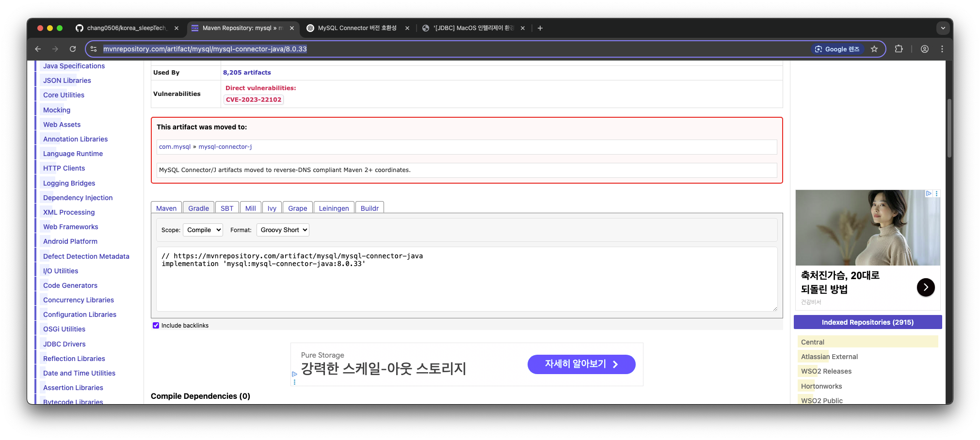The height and width of the screenshot is (440, 980).
Task: Open the Java Specifications category
Action: (74, 66)
